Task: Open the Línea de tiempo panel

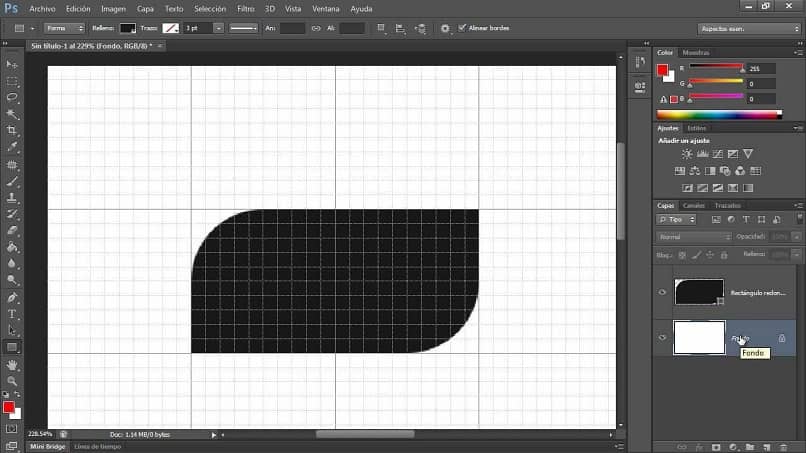Action: click(98, 446)
